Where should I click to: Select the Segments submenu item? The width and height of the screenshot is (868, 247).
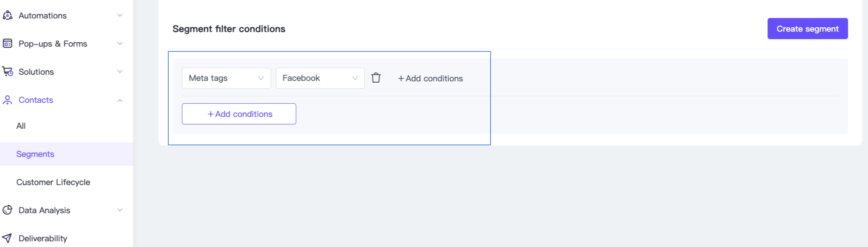tap(35, 154)
